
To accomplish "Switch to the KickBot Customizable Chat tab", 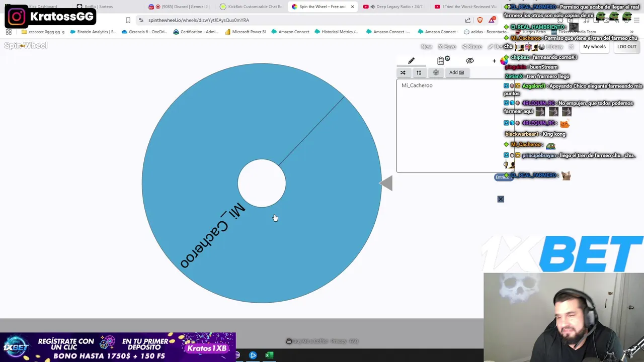I will 252,7.
